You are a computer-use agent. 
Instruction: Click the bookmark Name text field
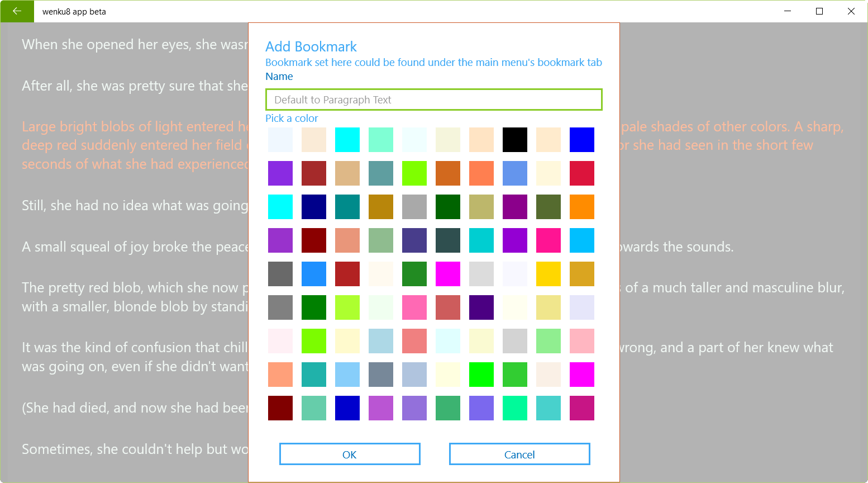tap(433, 100)
